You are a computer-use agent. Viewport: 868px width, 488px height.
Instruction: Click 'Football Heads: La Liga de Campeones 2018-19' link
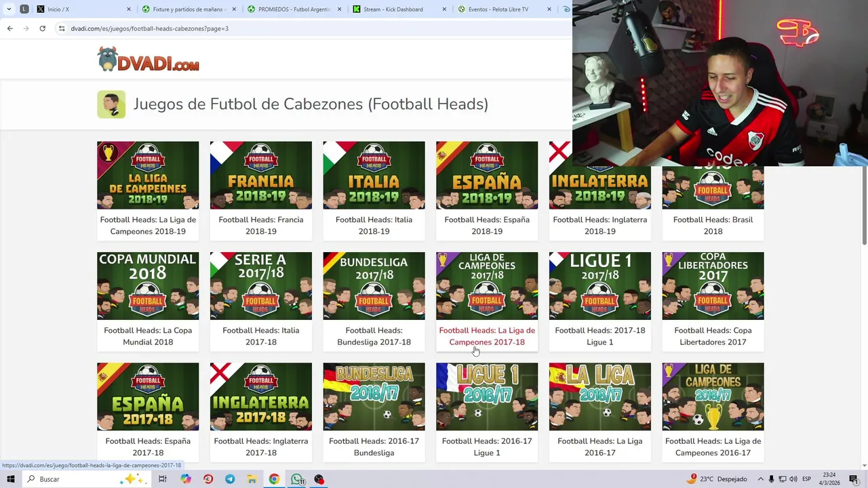[148, 226]
